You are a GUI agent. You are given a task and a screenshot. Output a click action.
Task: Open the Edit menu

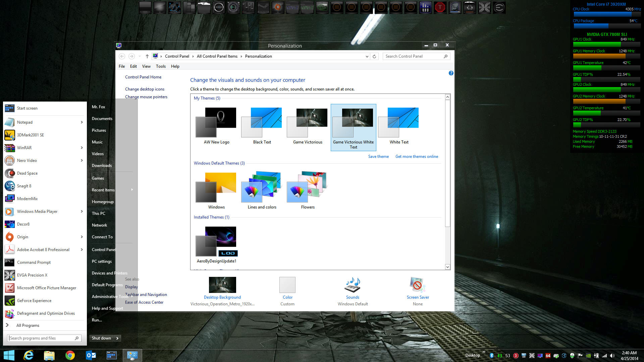133,66
